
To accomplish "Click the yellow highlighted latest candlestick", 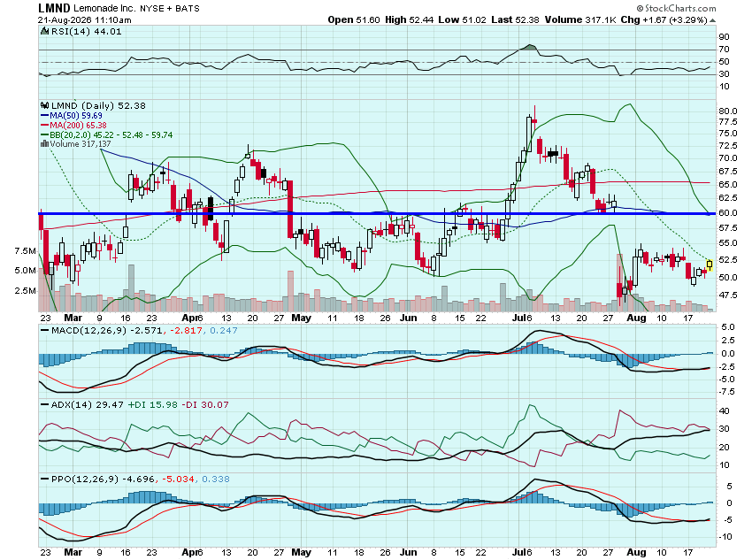I will 710,265.
